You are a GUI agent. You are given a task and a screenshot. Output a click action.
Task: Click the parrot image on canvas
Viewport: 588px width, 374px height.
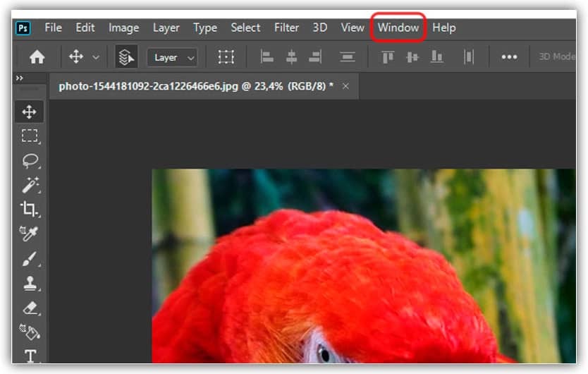[363, 266]
